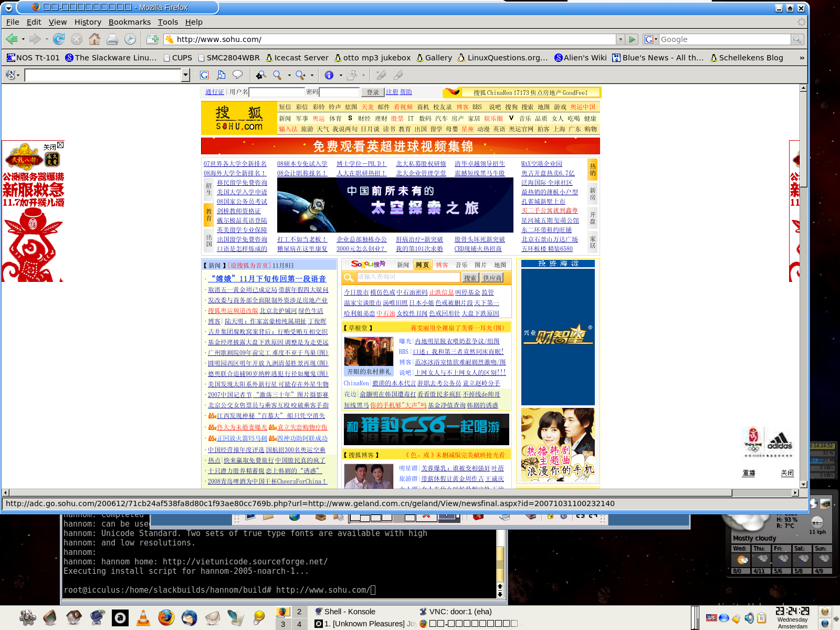Image resolution: width=840 pixels, height=630 pixels.
Task: Click the Sogou search query field
Action: [408, 277]
